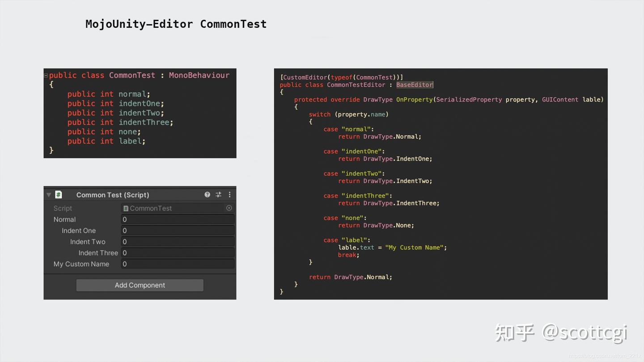Click the Script property label

63,208
